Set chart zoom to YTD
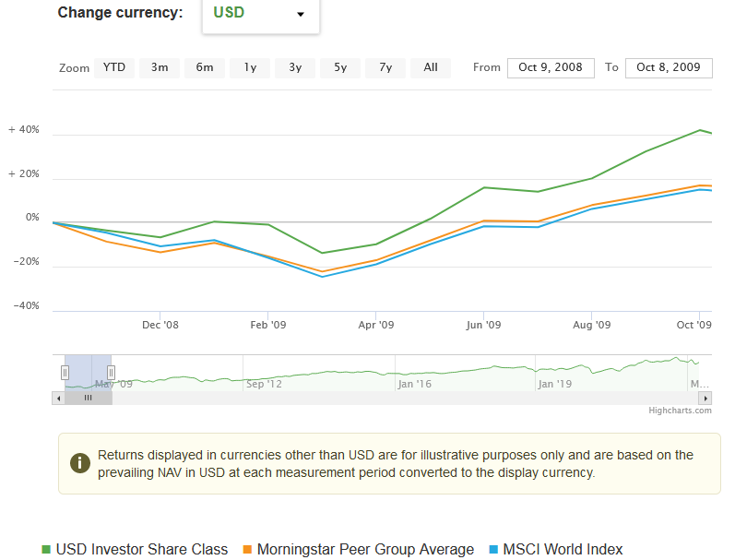 (x=114, y=68)
